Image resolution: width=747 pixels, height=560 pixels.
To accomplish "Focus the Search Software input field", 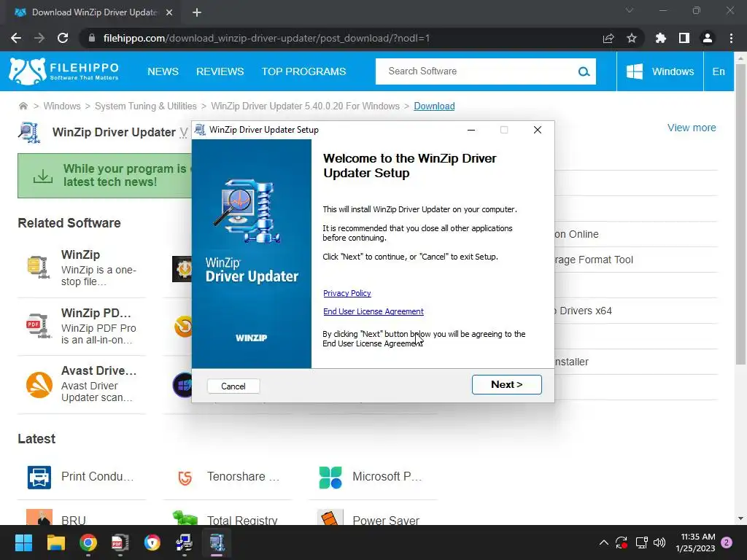I will (x=476, y=71).
